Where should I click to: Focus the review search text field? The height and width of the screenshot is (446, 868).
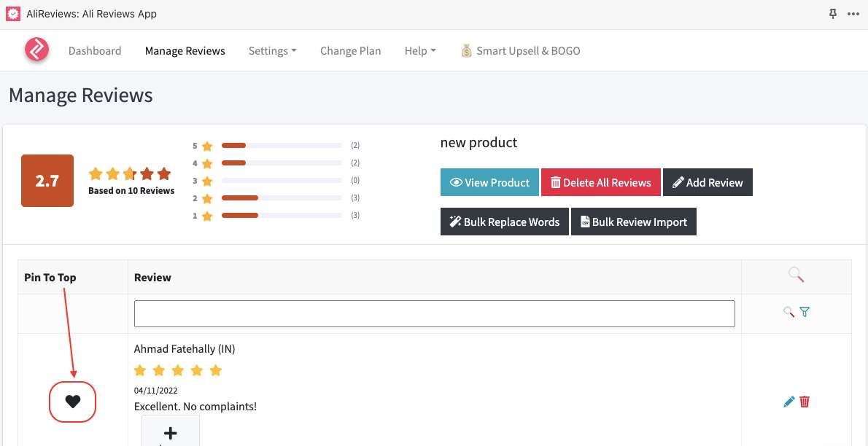(x=434, y=313)
